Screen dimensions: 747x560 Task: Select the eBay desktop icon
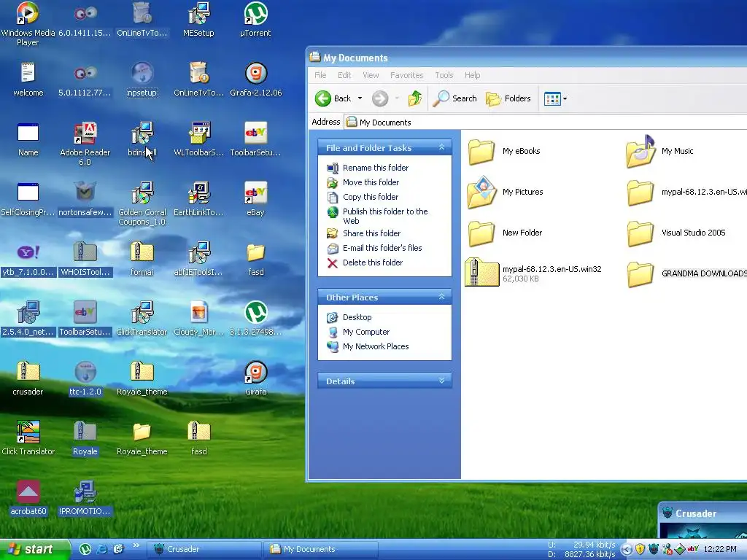(256, 192)
